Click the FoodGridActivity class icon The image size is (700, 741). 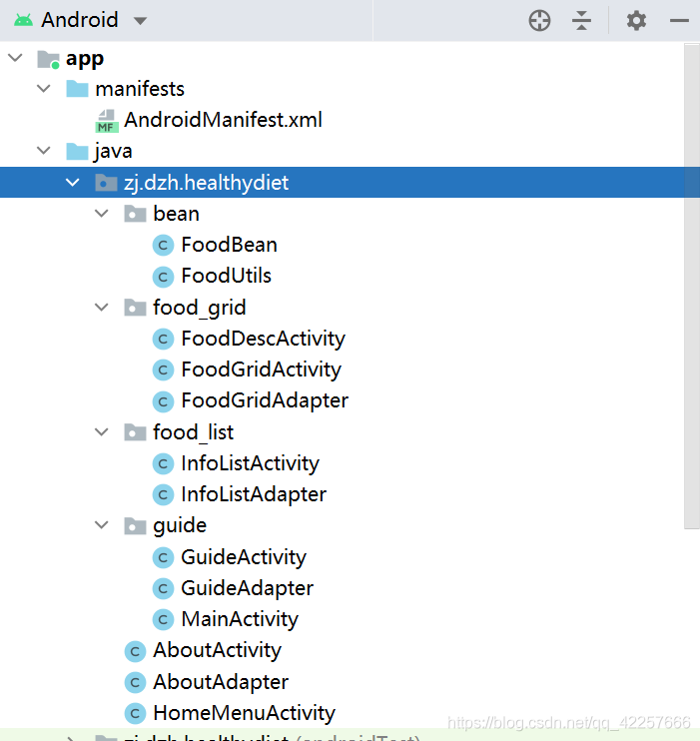pyautogui.click(x=163, y=370)
